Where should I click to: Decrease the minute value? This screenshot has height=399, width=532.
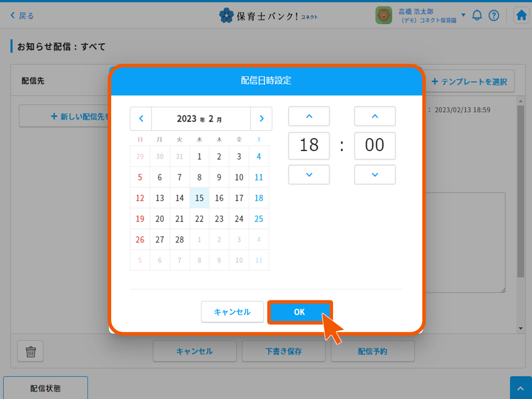[375, 175]
